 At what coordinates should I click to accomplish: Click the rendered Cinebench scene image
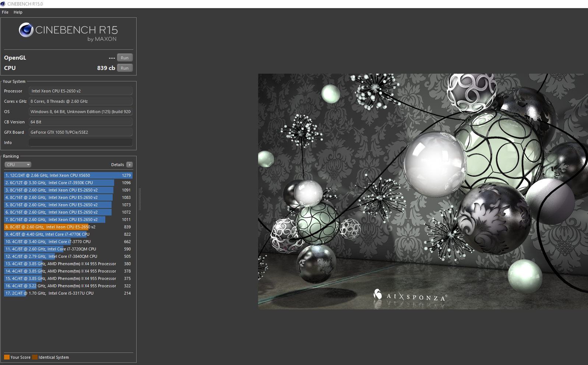pos(423,191)
